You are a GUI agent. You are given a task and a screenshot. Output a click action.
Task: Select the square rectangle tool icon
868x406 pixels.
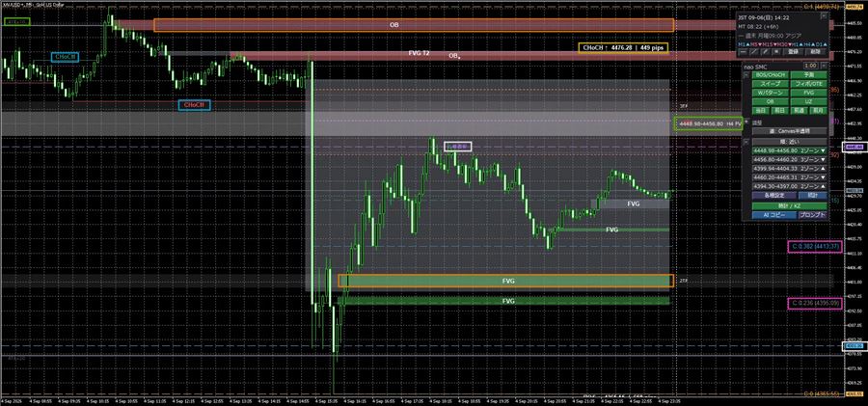(776, 51)
